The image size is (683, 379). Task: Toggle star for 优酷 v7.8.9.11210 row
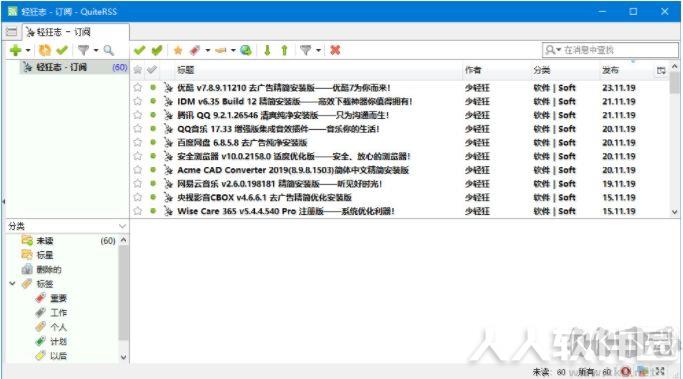coord(138,88)
